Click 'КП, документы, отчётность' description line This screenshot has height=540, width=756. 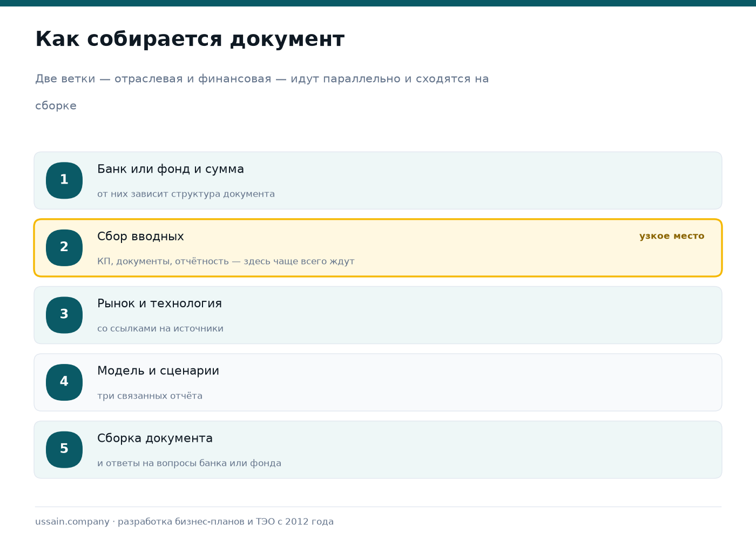[x=226, y=261]
